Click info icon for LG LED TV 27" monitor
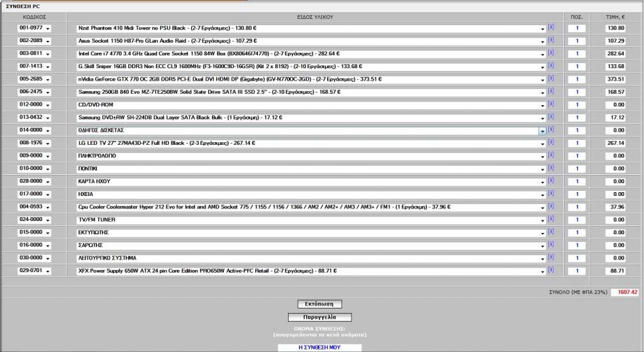 click(x=551, y=142)
